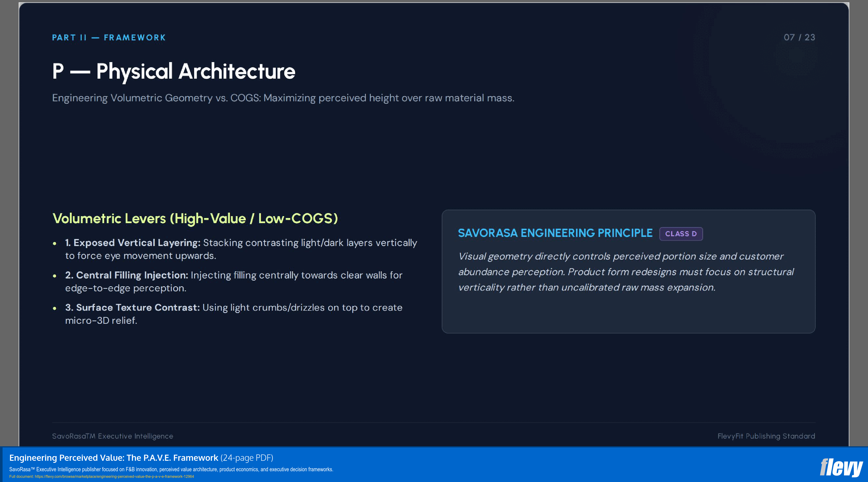Click the 'Central Filling Injection' bullet text
The height and width of the screenshot is (482, 868).
pos(234,281)
